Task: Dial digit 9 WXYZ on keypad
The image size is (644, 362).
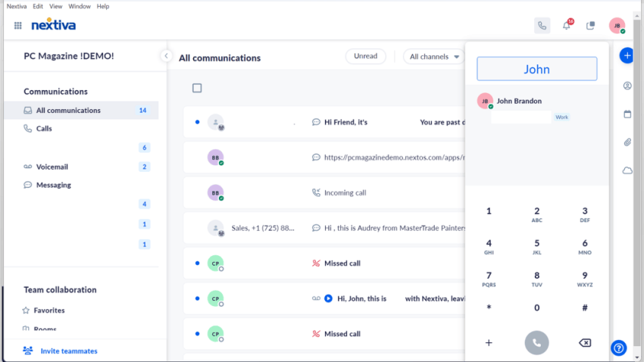Action: [585, 279]
